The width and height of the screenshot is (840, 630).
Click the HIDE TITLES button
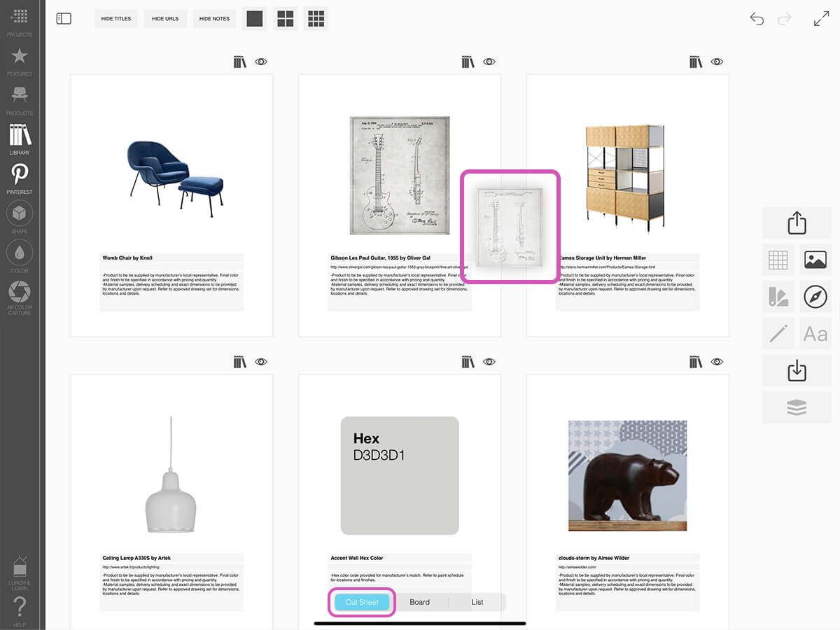pyautogui.click(x=116, y=19)
